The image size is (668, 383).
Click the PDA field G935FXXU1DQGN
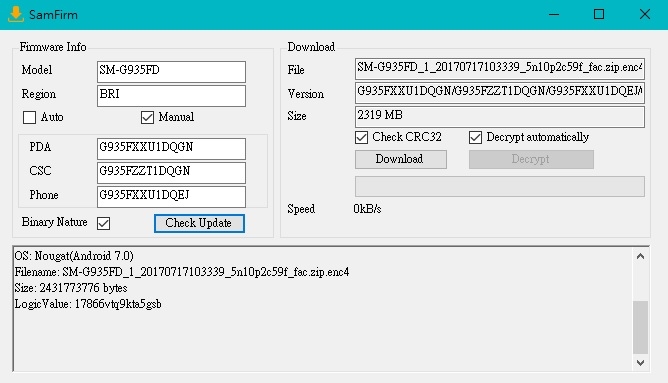(x=171, y=149)
